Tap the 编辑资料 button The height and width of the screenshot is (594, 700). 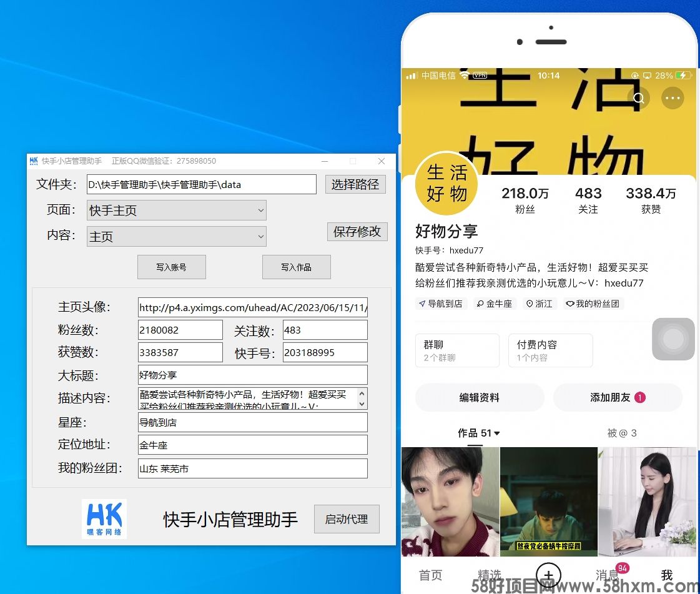[480, 397]
